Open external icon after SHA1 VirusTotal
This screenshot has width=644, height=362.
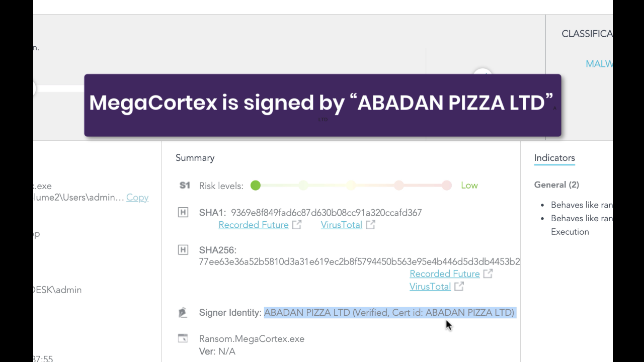[x=370, y=225]
